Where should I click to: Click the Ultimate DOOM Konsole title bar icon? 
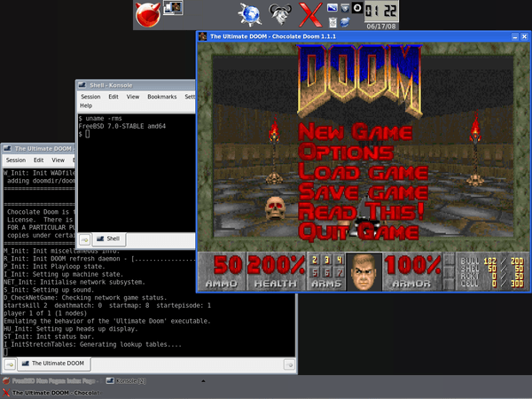point(7,148)
